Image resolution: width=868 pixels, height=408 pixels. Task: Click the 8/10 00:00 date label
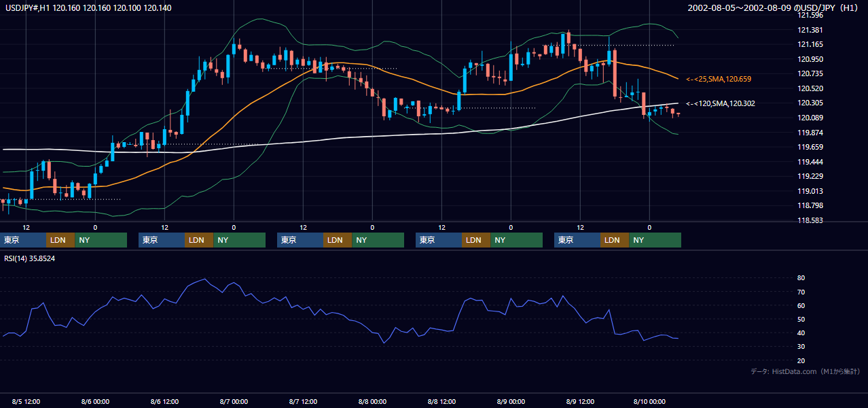650,402
